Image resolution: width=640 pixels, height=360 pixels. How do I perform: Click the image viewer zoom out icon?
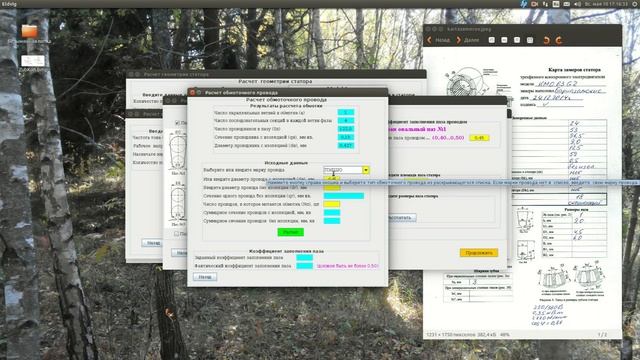tap(504, 40)
